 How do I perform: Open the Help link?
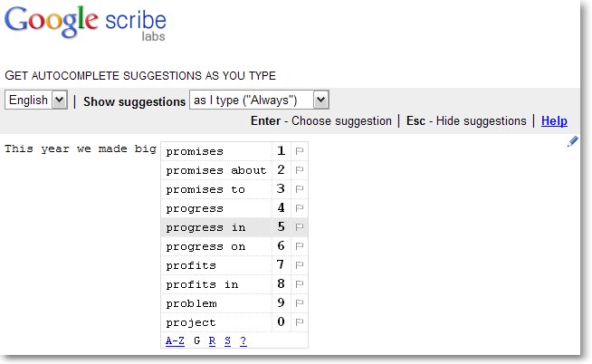point(554,121)
